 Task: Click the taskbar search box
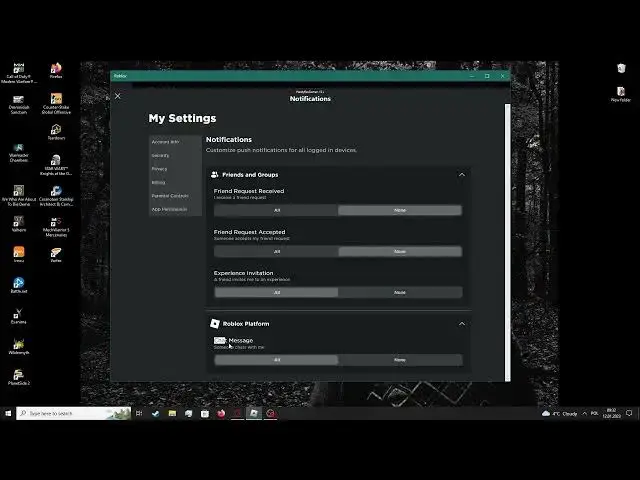click(x=73, y=413)
